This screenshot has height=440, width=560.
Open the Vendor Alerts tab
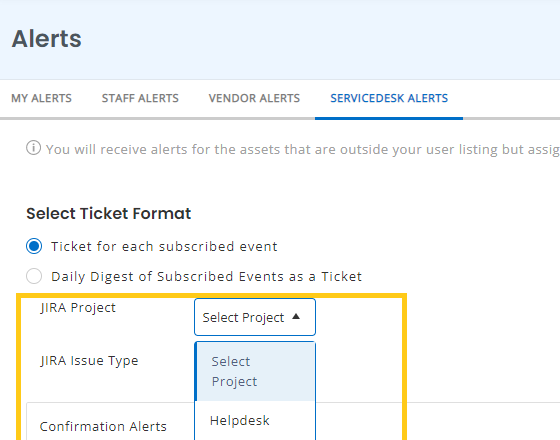(254, 98)
